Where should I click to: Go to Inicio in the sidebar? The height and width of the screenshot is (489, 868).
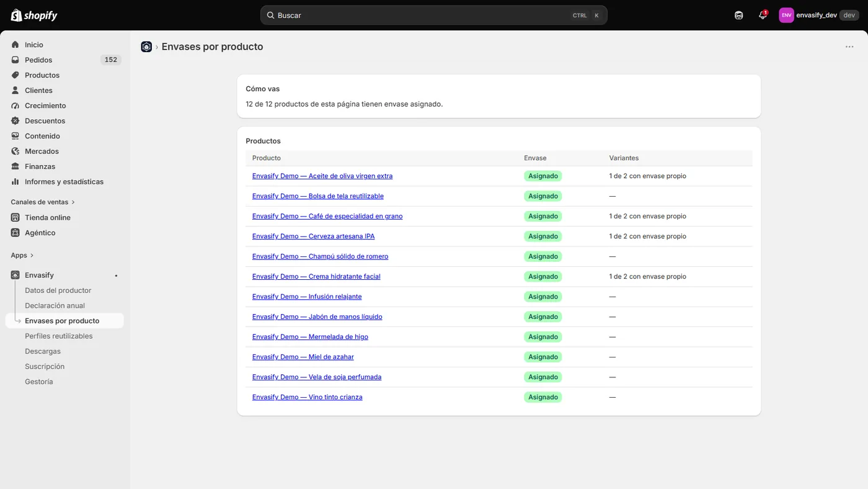coord(34,45)
